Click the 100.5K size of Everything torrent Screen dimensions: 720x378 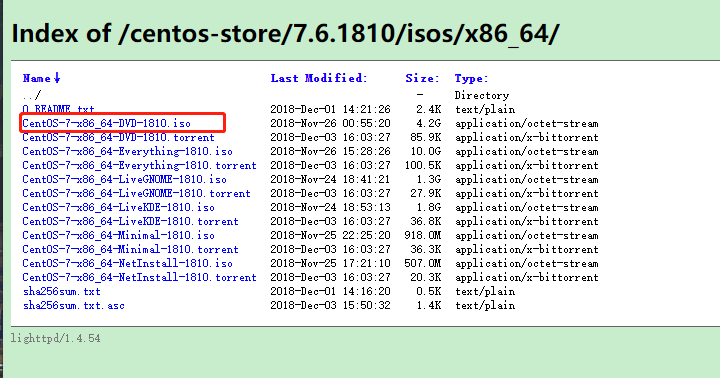coord(422,165)
